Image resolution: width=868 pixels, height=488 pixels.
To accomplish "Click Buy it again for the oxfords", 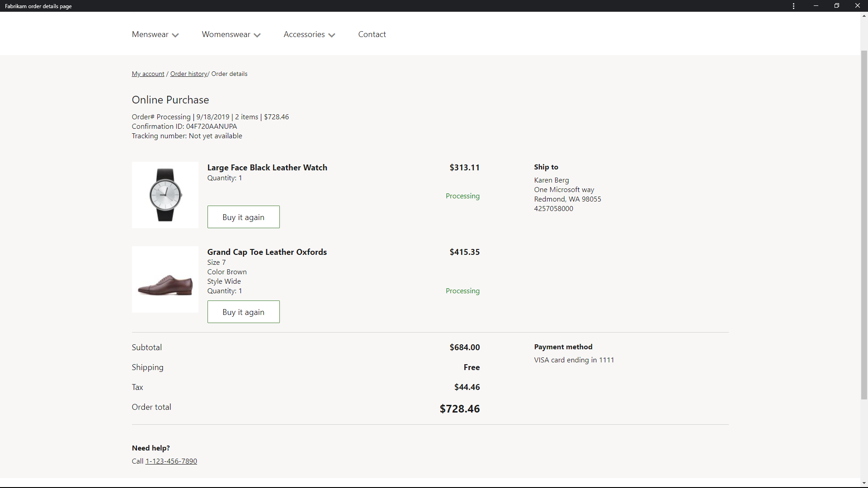I will [x=244, y=312].
